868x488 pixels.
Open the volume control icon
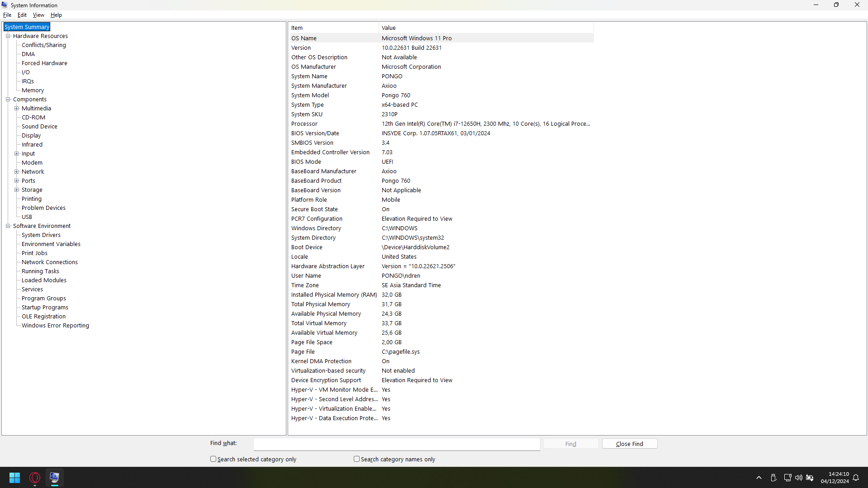pyautogui.click(x=799, y=478)
